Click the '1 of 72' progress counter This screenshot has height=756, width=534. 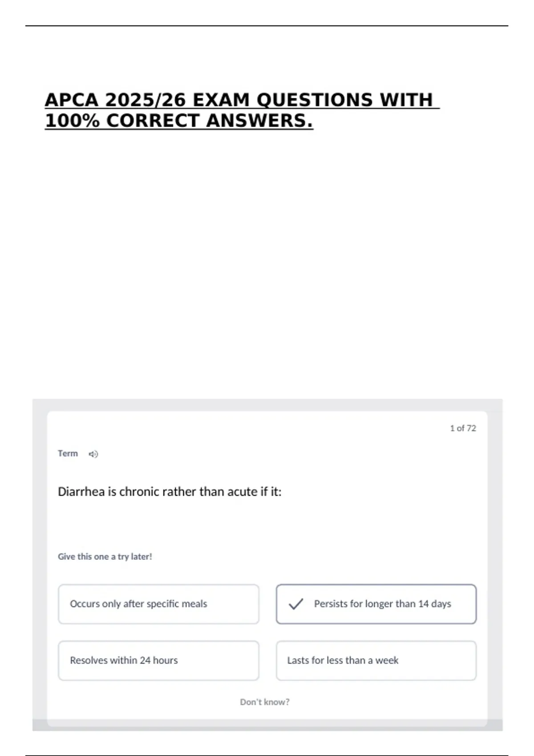coord(463,428)
